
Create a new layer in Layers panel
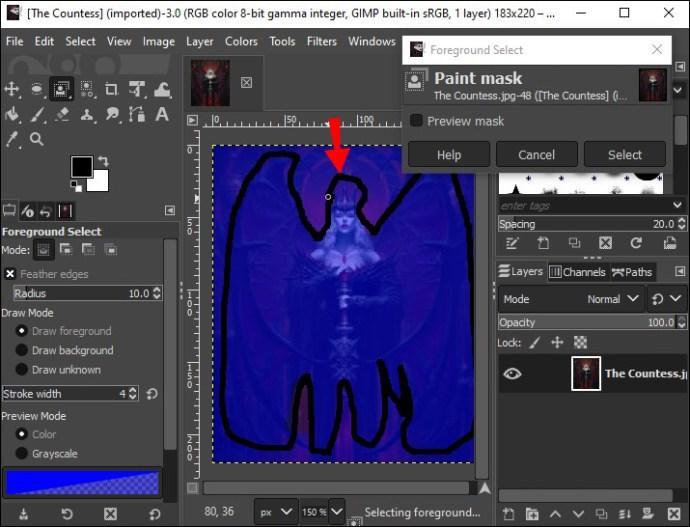[509, 513]
